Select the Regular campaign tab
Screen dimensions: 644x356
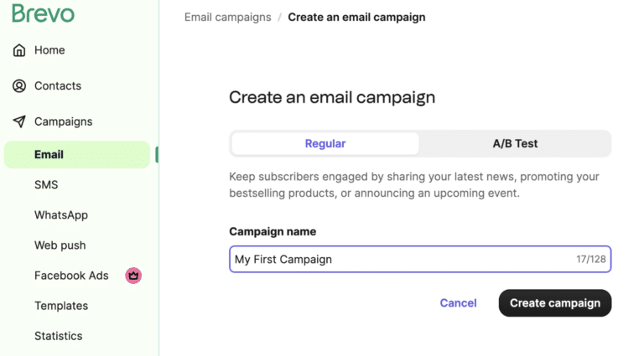pos(325,143)
